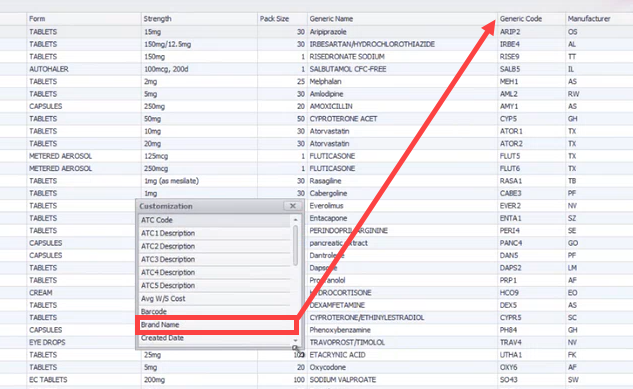Viewport: 633px width, 389px height.
Task: Select ATC5 Description in the list
Action: (215, 286)
